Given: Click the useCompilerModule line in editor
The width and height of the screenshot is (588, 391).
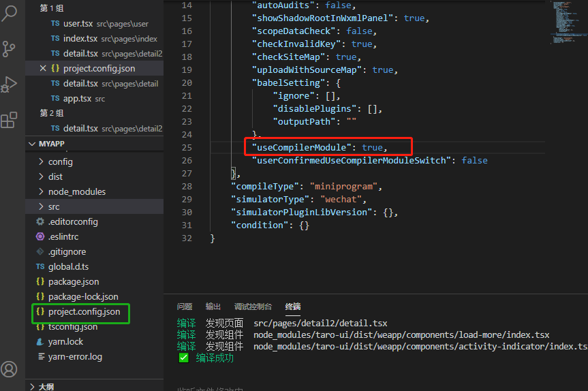Looking at the screenshot, I should click(x=319, y=147).
